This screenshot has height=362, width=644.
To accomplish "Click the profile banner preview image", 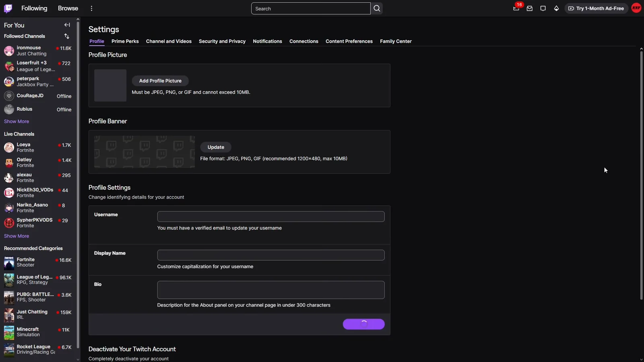I will 144,152.
